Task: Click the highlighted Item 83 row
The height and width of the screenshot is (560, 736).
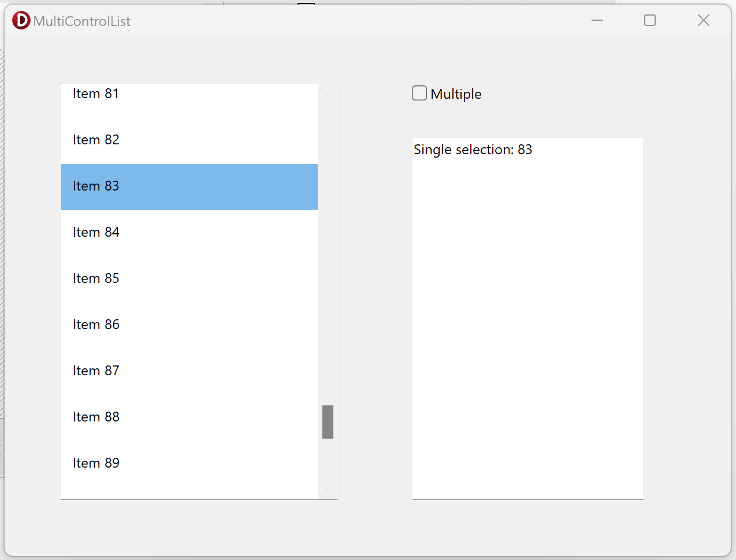Action: pyautogui.click(x=189, y=187)
